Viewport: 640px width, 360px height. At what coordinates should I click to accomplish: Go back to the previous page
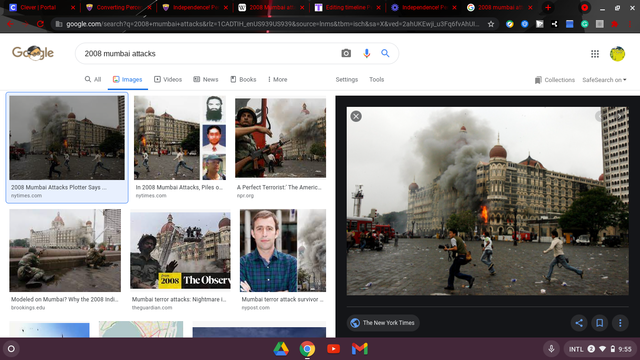point(10,24)
